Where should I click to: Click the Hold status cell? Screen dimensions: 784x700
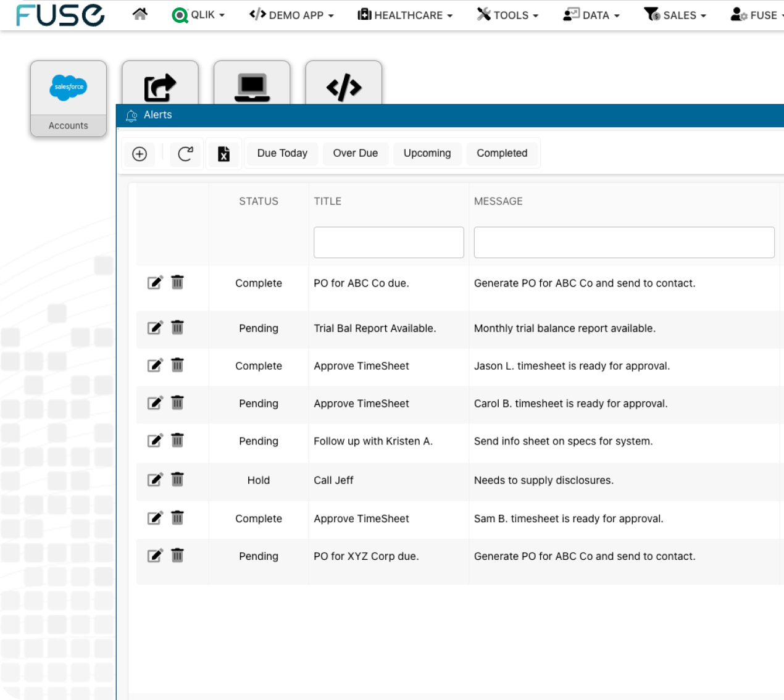(259, 480)
